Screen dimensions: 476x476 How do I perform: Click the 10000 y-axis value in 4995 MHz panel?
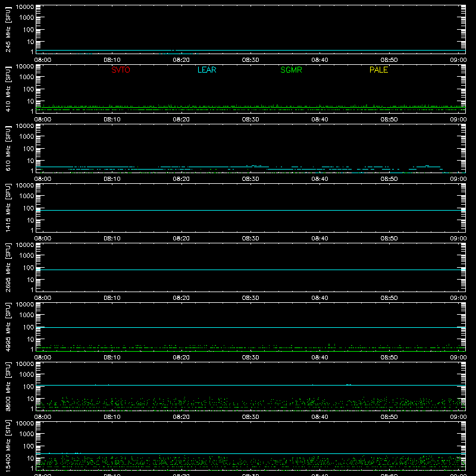(x=25, y=305)
